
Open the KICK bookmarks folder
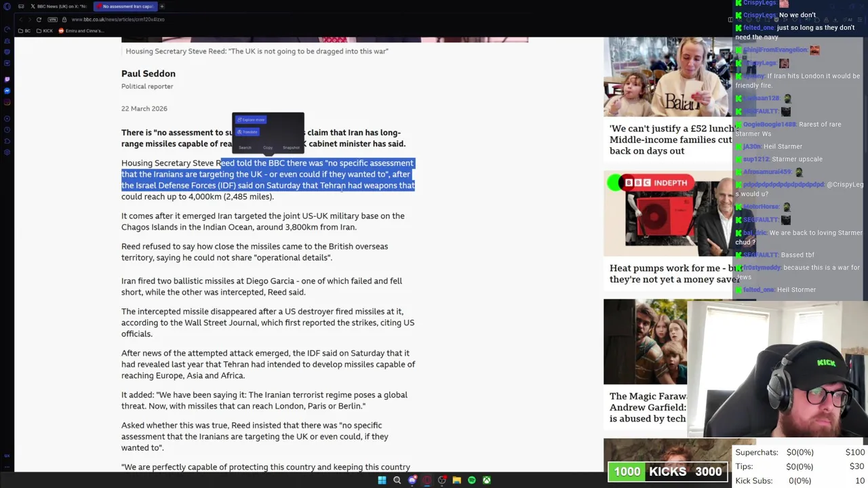pyautogui.click(x=44, y=31)
